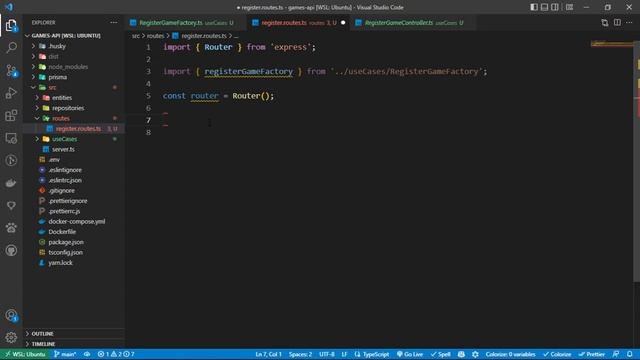Expand the TIMELINE section

[x=74, y=344]
